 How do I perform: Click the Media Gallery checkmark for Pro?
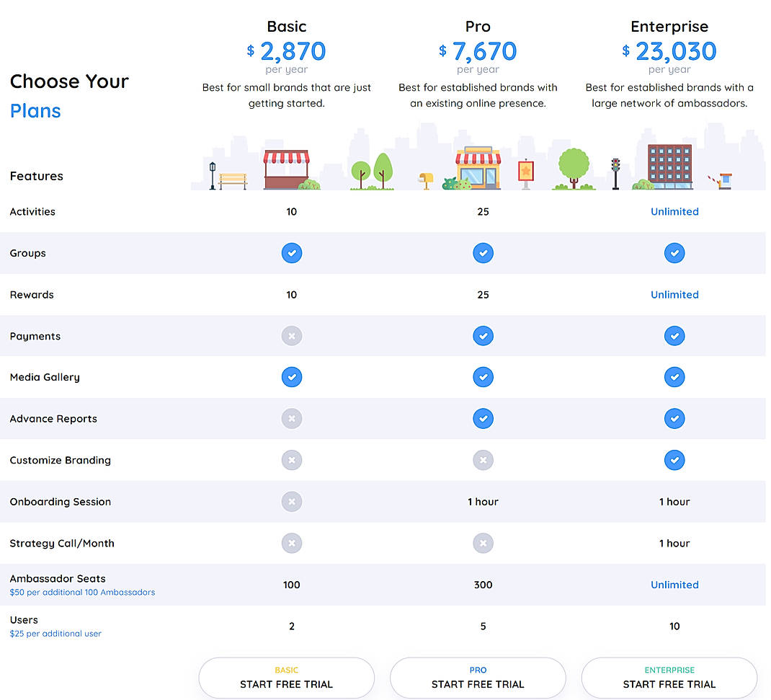click(x=483, y=377)
